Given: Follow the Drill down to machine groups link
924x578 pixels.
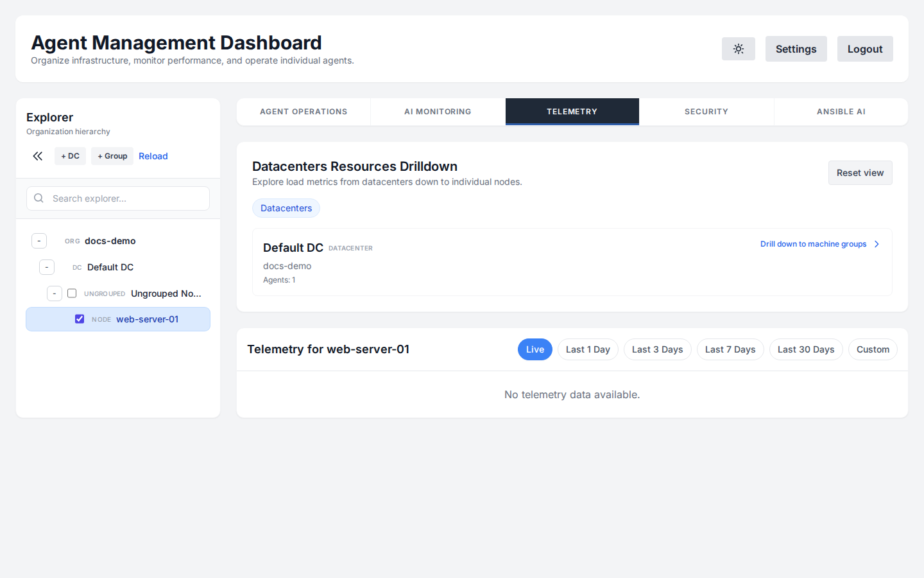Looking at the screenshot, I should tap(812, 244).
